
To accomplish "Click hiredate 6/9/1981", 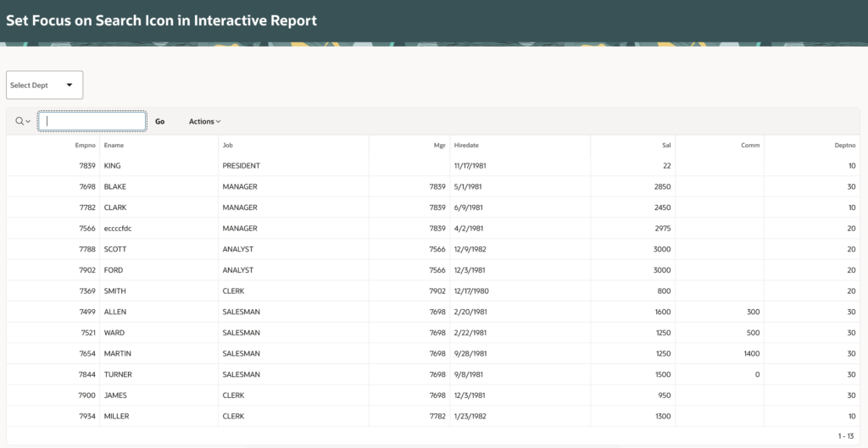I will pos(468,208).
